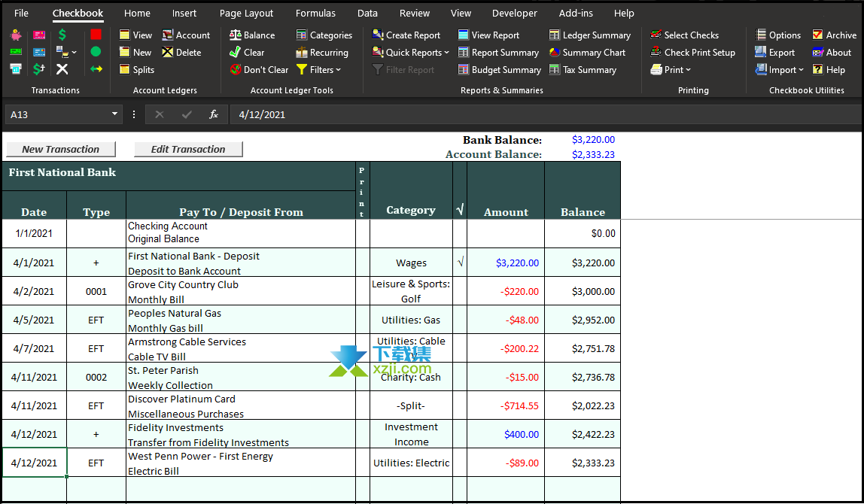The height and width of the screenshot is (504, 864).
Task: Open the Name Box dropdown arrow
Action: point(114,114)
